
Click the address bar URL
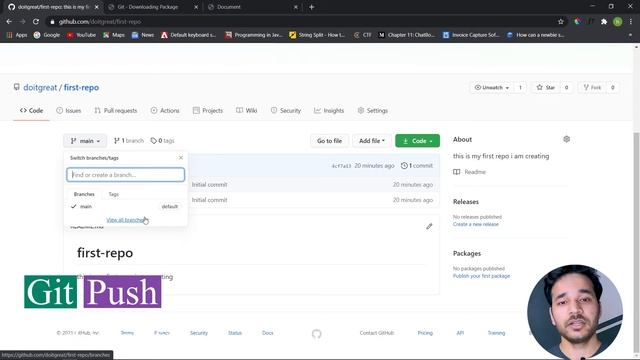(x=100, y=22)
